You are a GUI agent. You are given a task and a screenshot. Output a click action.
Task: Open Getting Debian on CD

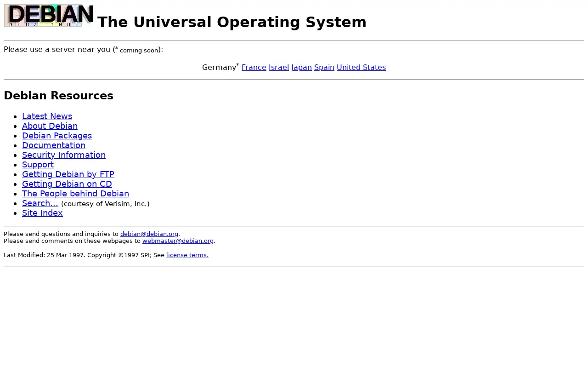click(x=67, y=184)
